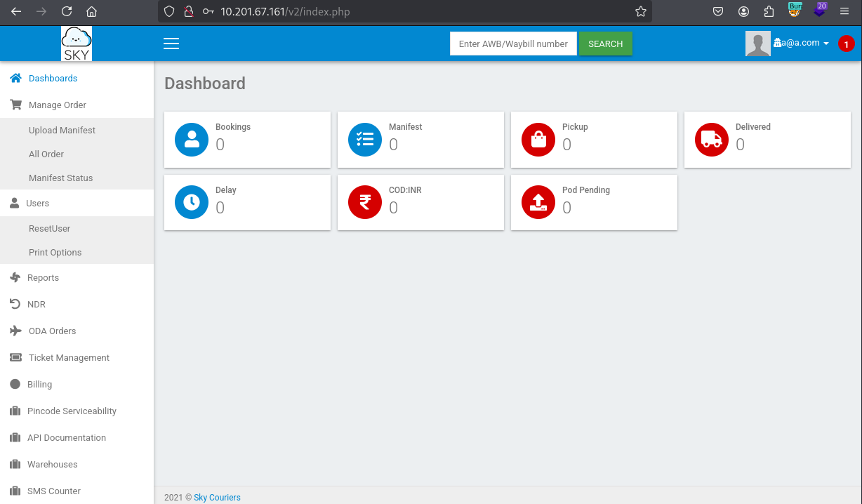Open NDR from the sidebar
The image size is (862, 504).
pos(77,304)
